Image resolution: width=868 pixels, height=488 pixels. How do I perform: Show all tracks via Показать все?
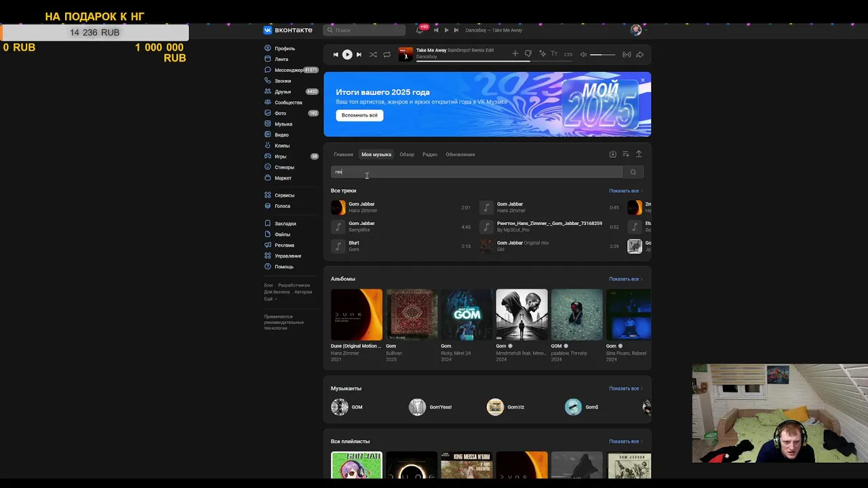pyautogui.click(x=625, y=191)
